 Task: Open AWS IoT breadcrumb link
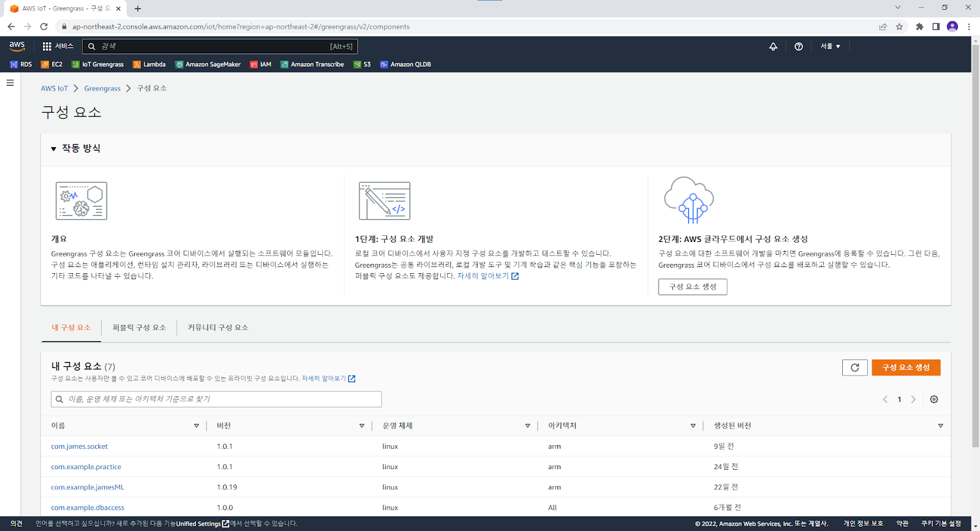55,88
